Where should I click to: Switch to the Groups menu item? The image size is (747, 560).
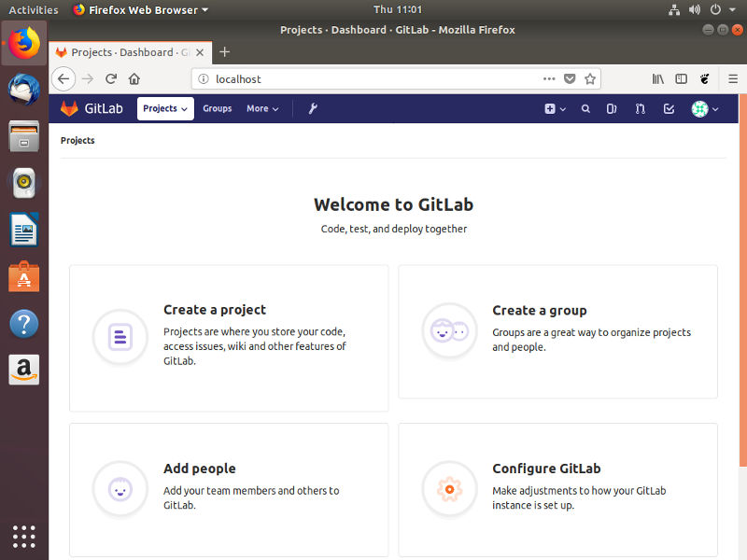(x=217, y=109)
